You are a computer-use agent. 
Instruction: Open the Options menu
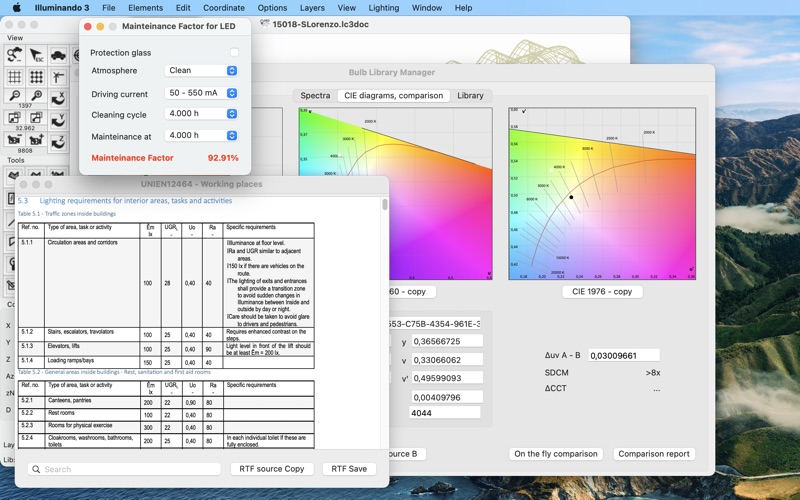tap(272, 8)
